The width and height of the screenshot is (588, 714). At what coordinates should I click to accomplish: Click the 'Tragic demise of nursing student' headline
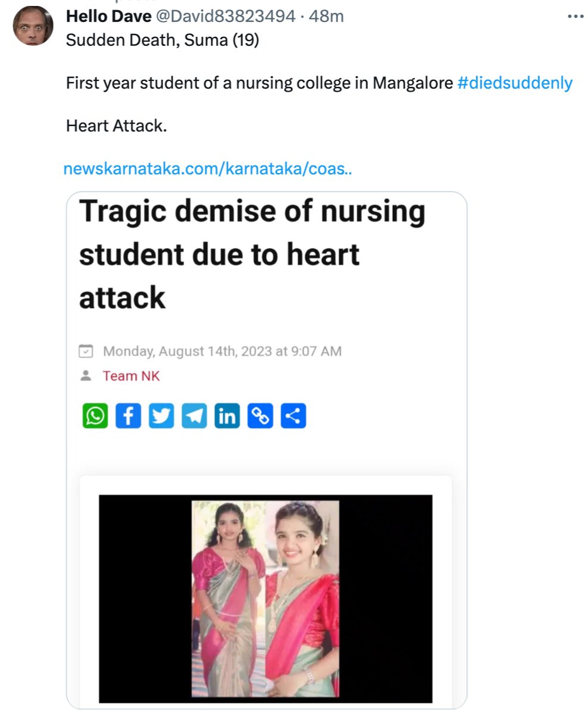tap(252, 254)
